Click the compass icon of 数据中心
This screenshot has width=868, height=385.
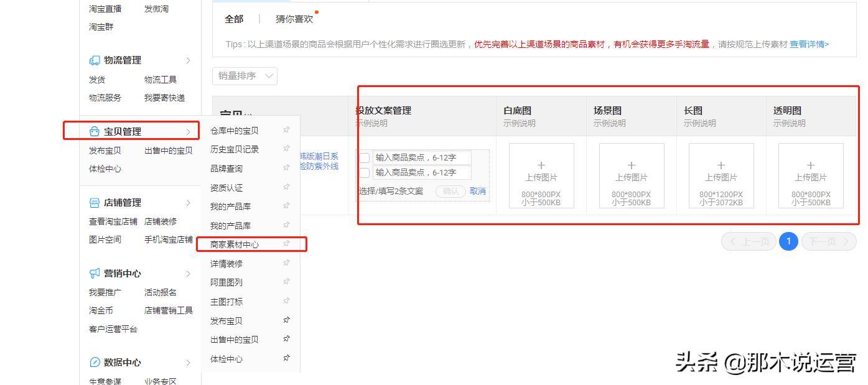click(95, 362)
